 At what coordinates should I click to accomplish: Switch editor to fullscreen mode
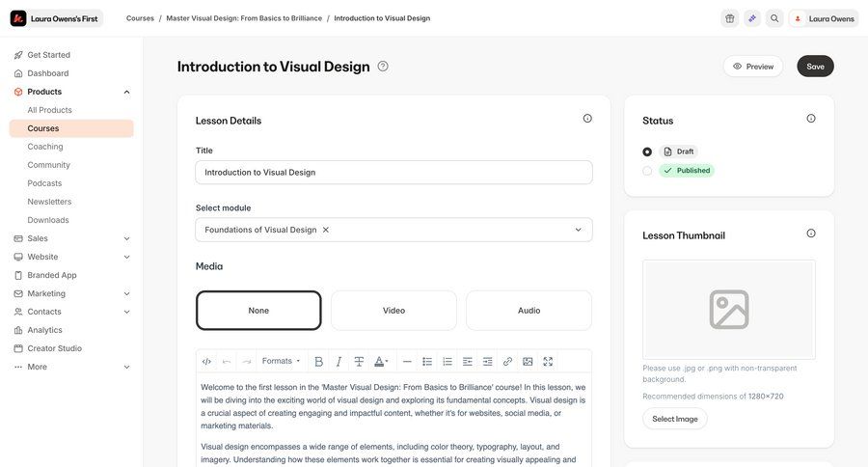point(548,362)
